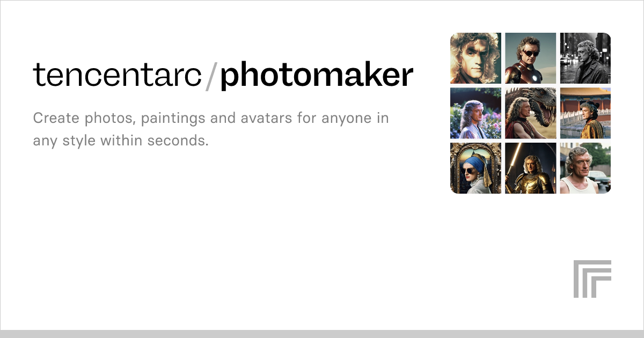This screenshot has width=644, height=338.
Task: Click the bold photomaker model name
Action: click(317, 76)
